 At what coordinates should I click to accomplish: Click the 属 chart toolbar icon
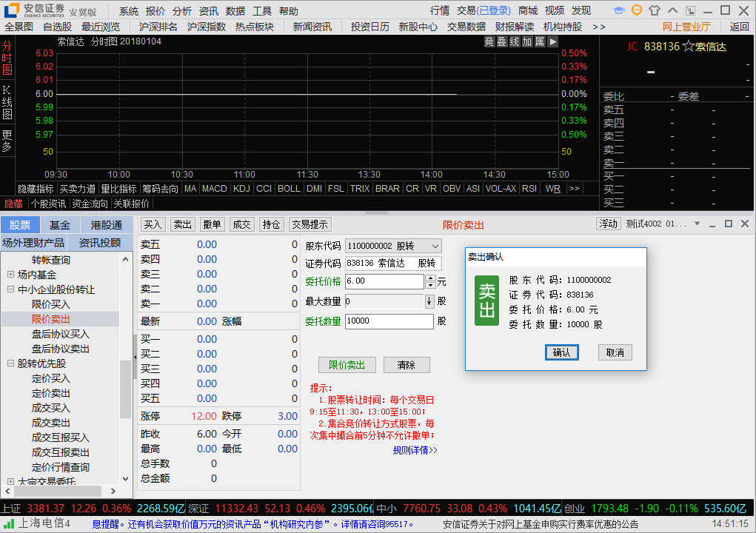[540, 42]
